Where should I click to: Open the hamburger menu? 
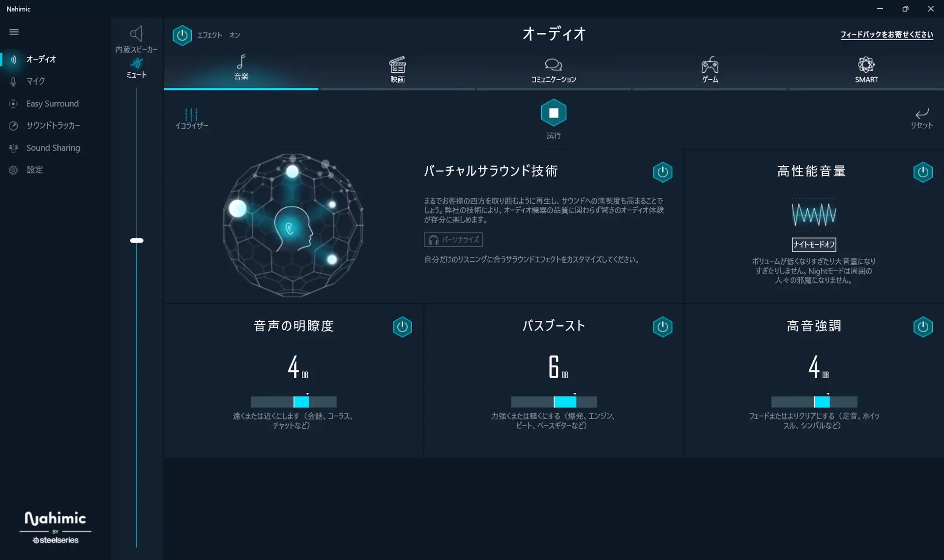click(x=14, y=32)
